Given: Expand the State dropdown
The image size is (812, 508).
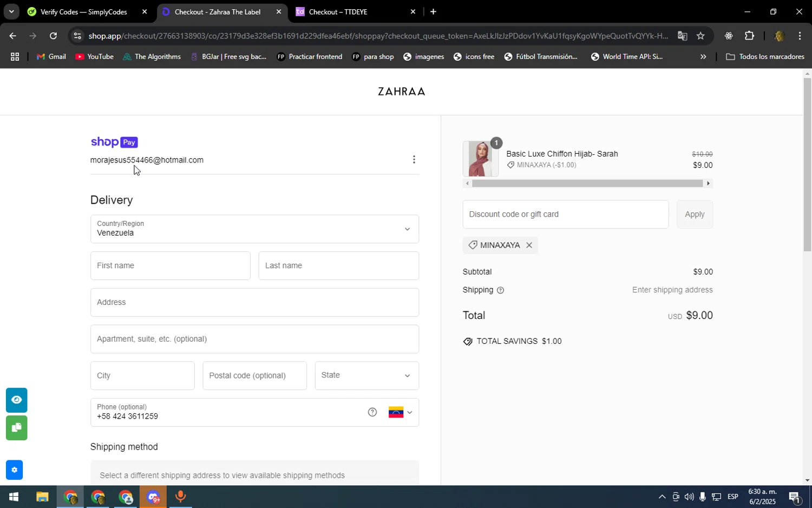Looking at the screenshot, I should click(x=367, y=375).
